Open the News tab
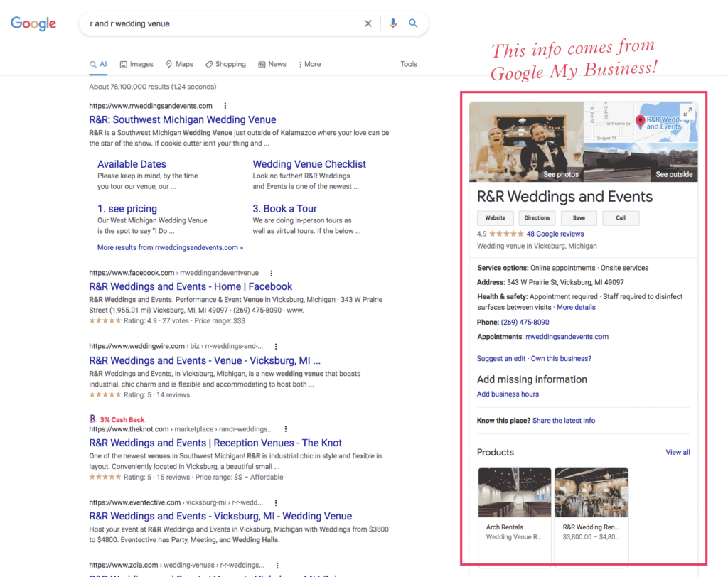Screen dimensions: 728x577 tap(272, 64)
